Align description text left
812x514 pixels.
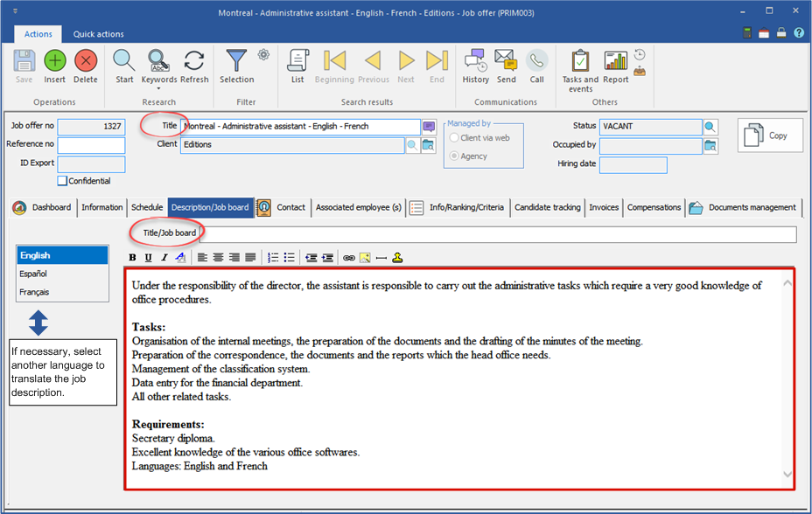202,258
